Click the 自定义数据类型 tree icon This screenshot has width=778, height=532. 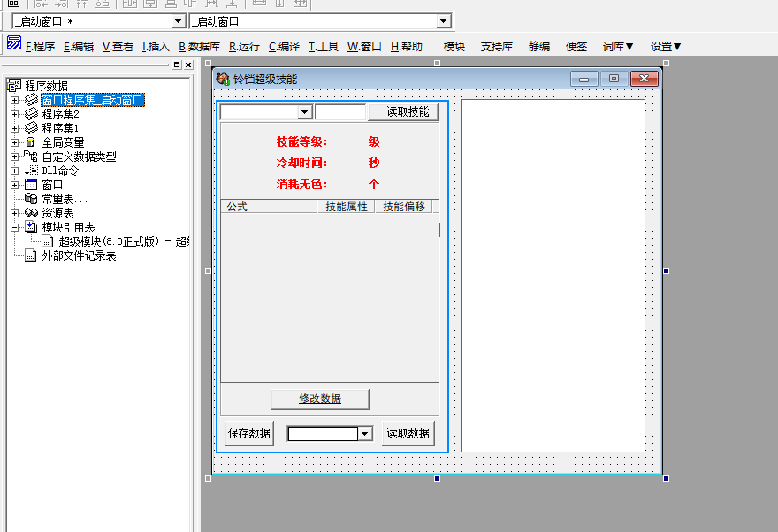(31, 156)
